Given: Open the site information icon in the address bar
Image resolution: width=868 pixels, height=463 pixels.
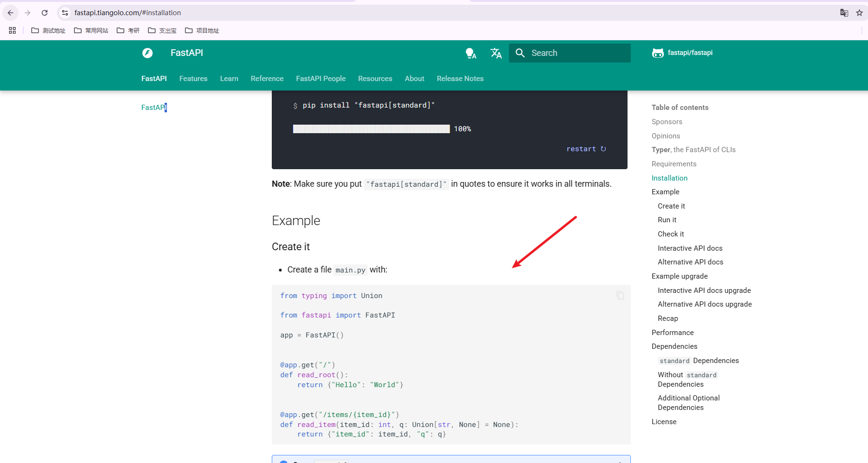Looking at the screenshot, I should click(x=65, y=13).
